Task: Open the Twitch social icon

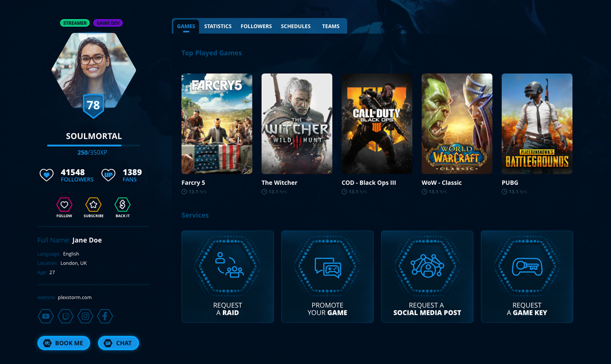Action: 66,316
